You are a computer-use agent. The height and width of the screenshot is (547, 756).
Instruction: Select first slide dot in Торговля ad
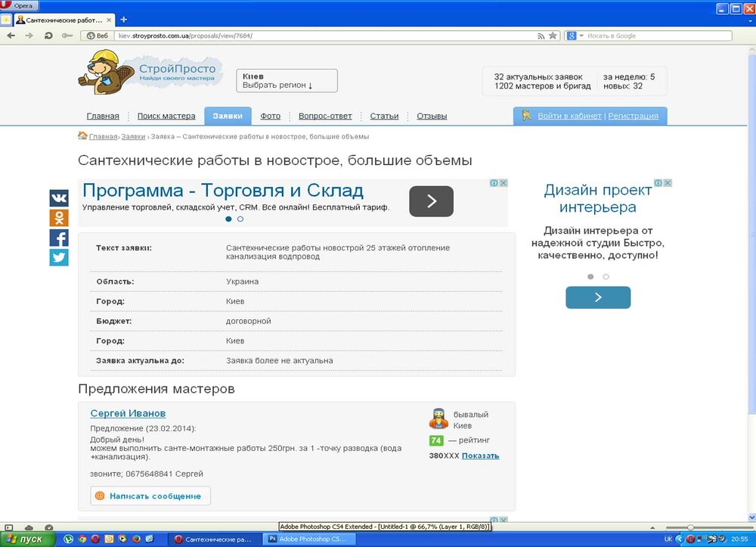click(x=228, y=219)
